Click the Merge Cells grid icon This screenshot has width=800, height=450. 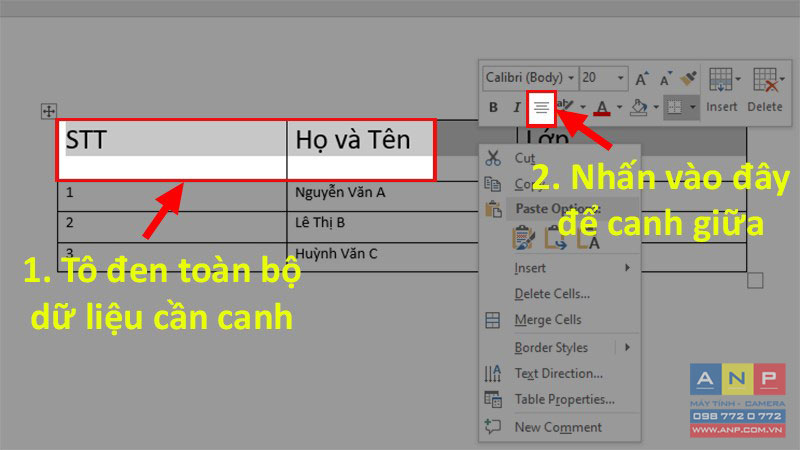coord(493,320)
